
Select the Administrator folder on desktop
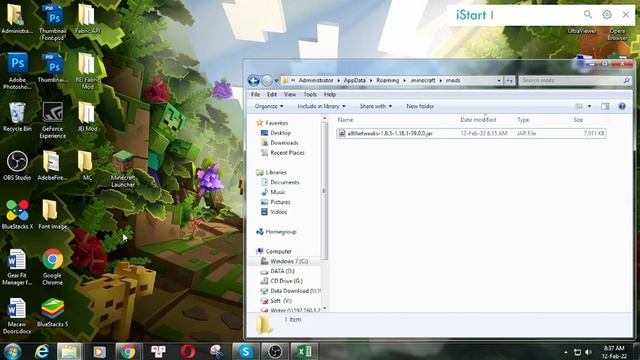coord(17,19)
